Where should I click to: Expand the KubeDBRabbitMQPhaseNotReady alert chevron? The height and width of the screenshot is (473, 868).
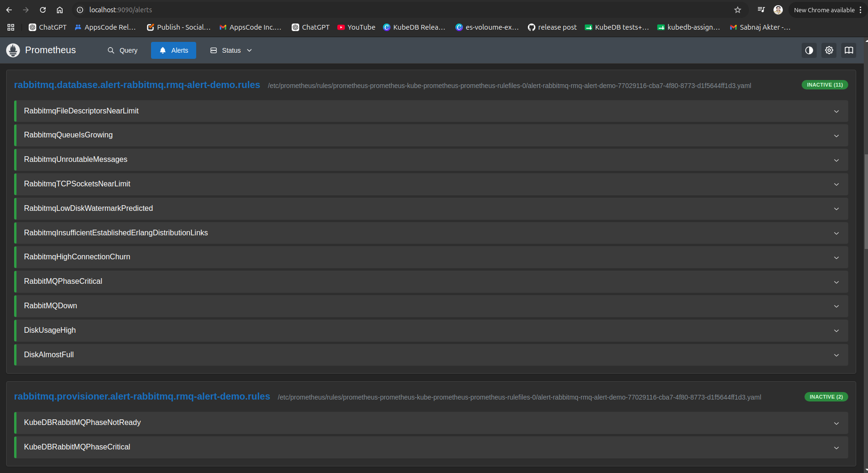pos(836,423)
